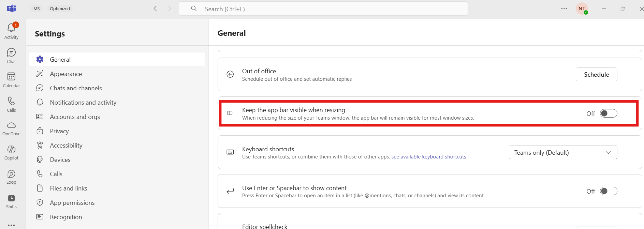
Task: Click the Recognition icon in settings
Action: point(40,217)
